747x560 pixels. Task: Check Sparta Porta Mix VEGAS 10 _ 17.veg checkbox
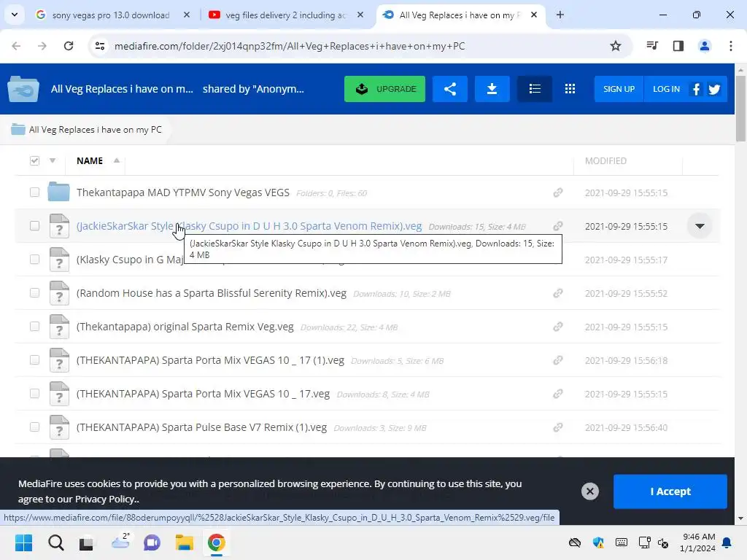pyautogui.click(x=34, y=393)
